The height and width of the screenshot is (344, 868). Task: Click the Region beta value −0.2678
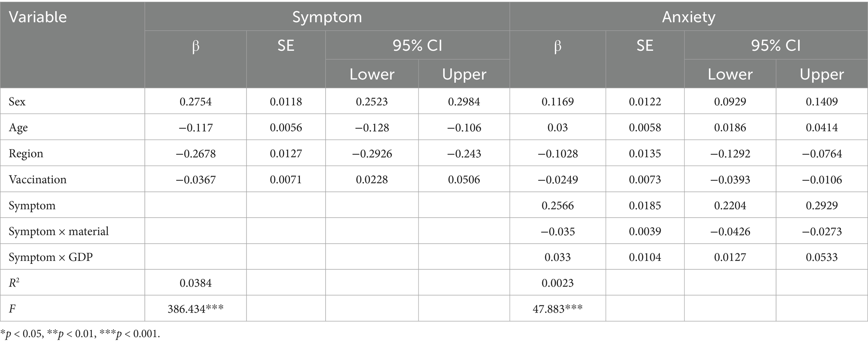[x=195, y=154]
